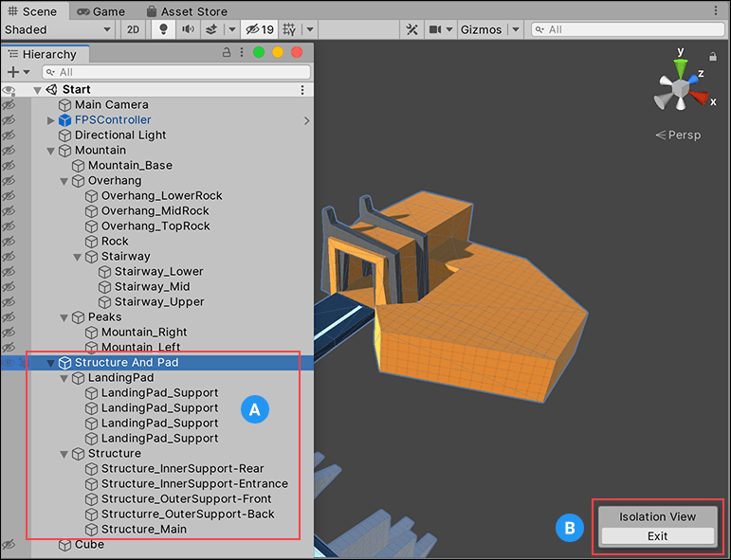The height and width of the screenshot is (560, 731).
Task: Click the grid visibility icon in the toolbar
Action: (289, 29)
